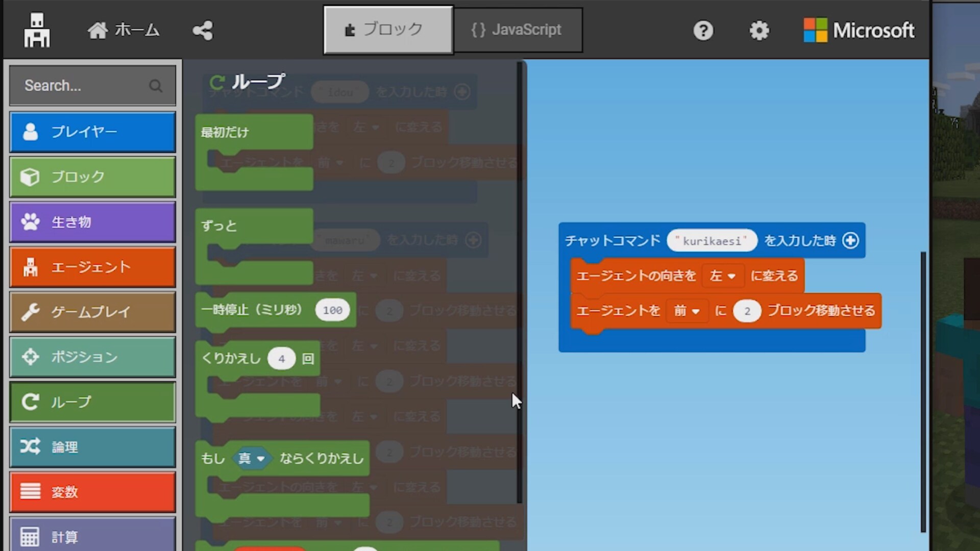Click the plus icon on chat command block
The image size is (980, 551).
click(x=850, y=240)
